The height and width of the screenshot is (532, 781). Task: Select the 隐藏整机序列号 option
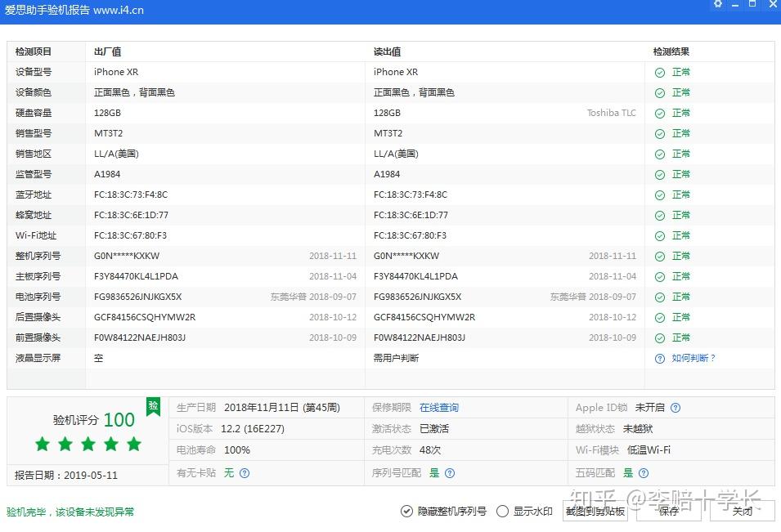click(406, 511)
